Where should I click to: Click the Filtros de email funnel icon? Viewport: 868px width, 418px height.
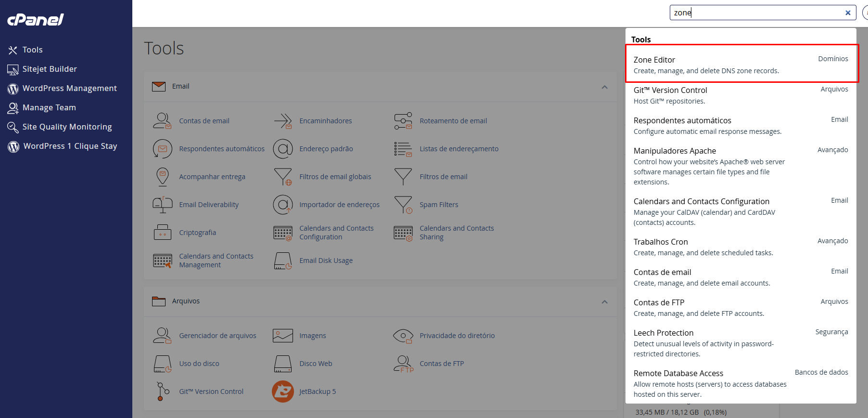pyautogui.click(x=403, y=177)
